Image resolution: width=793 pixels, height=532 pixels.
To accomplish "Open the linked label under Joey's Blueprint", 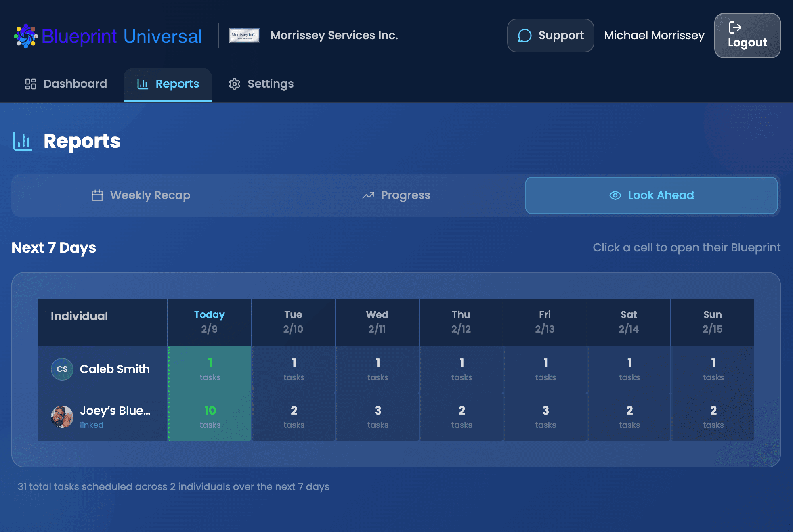I will click(x=92, y=425).
